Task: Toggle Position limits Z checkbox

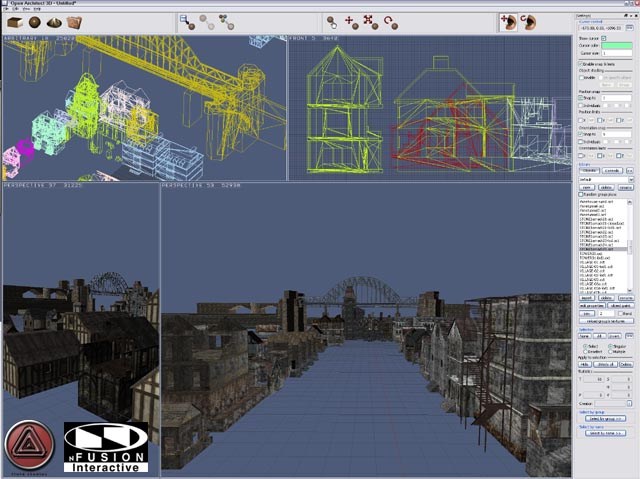Action: 619,120
